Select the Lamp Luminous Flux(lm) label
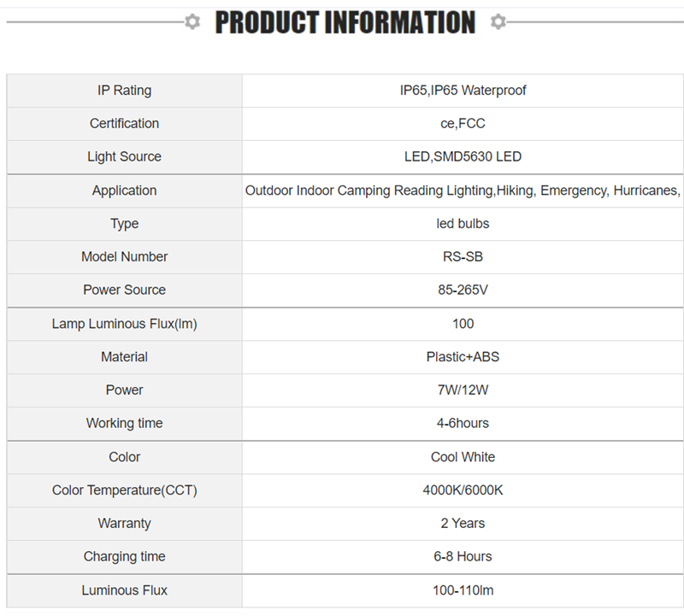Screen dimensions: 684x616 (124, 324)
